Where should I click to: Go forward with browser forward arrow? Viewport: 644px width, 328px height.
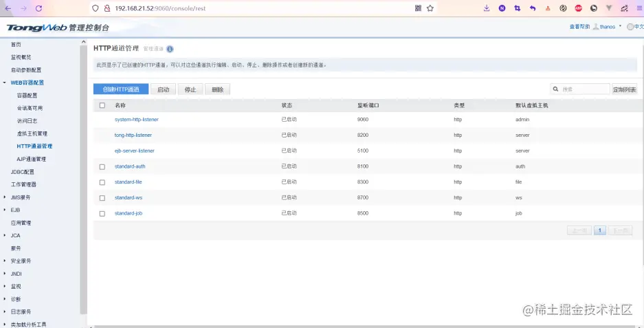(x=23, y=8)
